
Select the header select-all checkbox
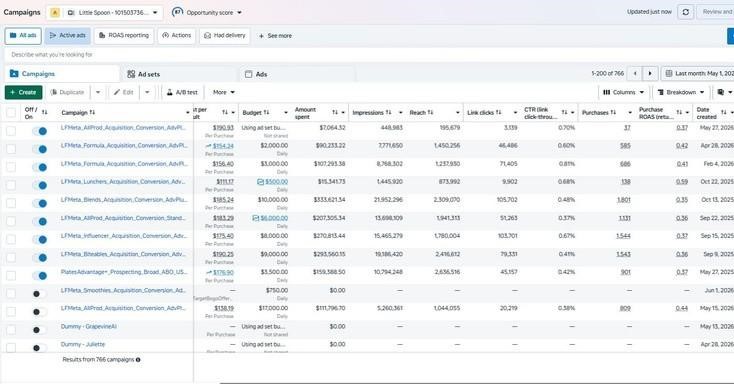(x=11, y=112)
